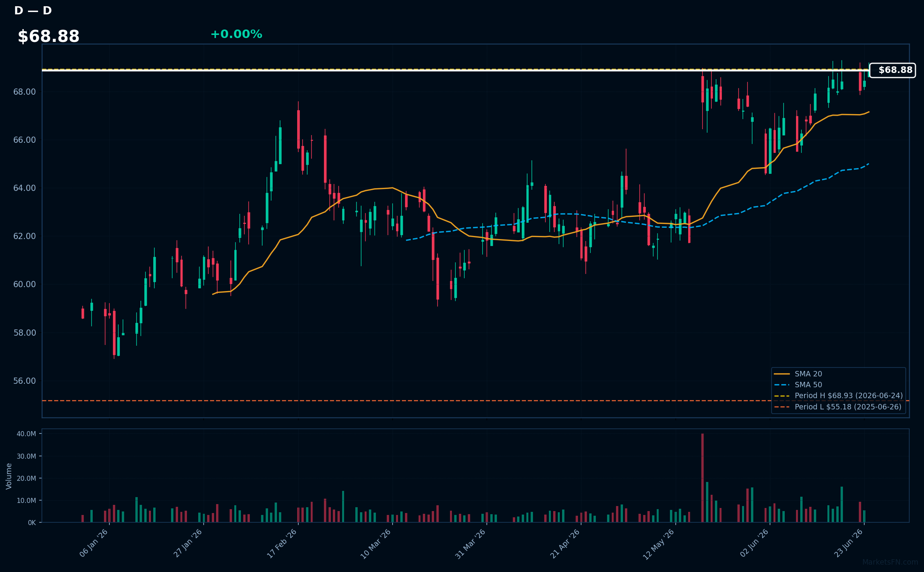Click the 20.0M volume axis label
The width and height of the screenshot is (924, 572).
tap(26, 478)
